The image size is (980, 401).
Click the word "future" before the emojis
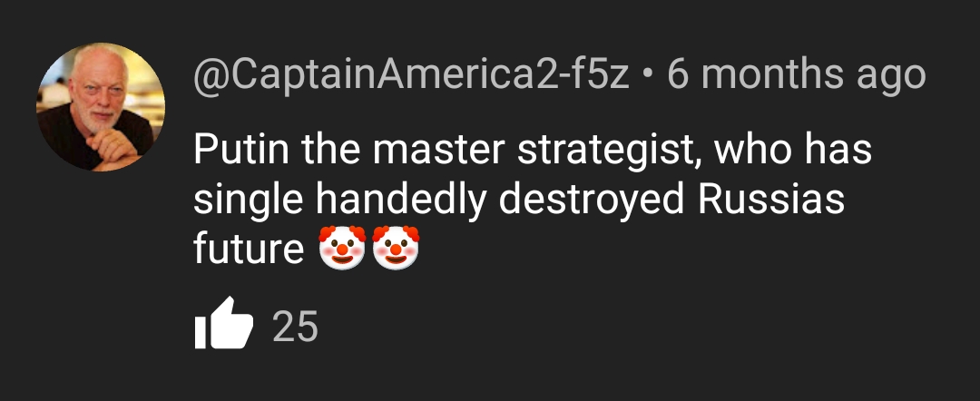pos(249,249)
